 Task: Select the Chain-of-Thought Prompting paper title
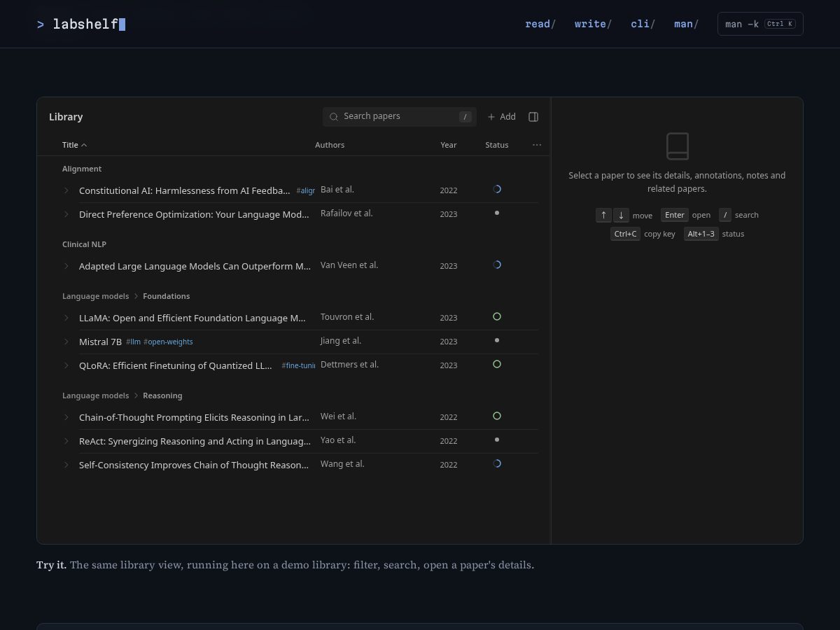(194, 417)
